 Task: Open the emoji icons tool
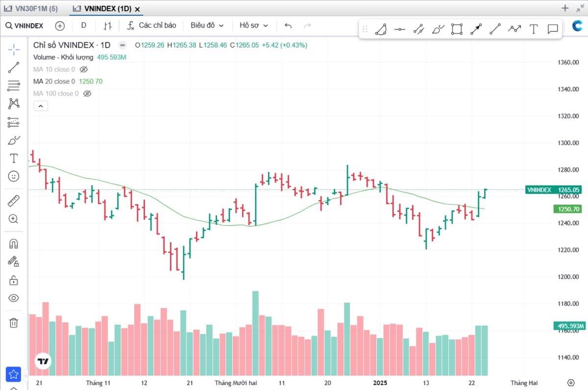14,176
